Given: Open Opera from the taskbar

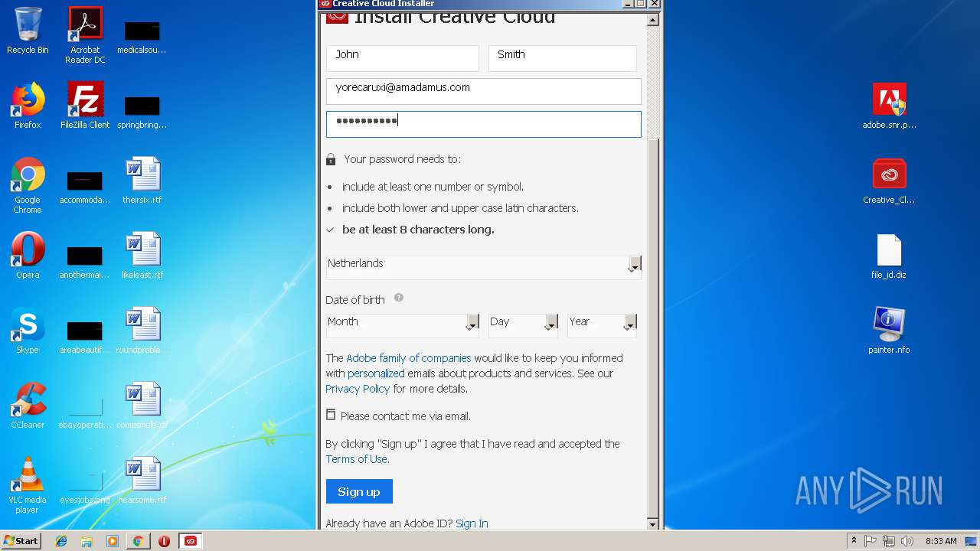Looking at the screenshot, I should click(164, 541).
